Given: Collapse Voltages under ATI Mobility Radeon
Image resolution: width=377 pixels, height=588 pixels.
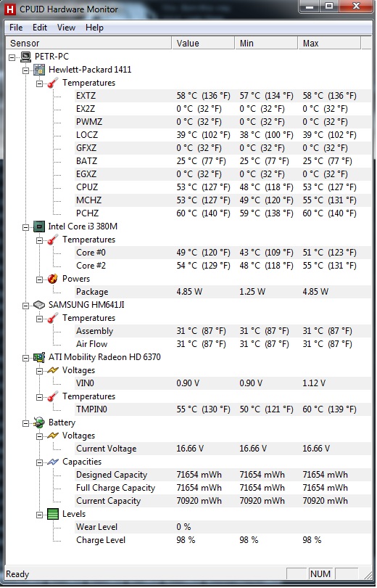Looking at the screenshot, I should pos(39,371).
